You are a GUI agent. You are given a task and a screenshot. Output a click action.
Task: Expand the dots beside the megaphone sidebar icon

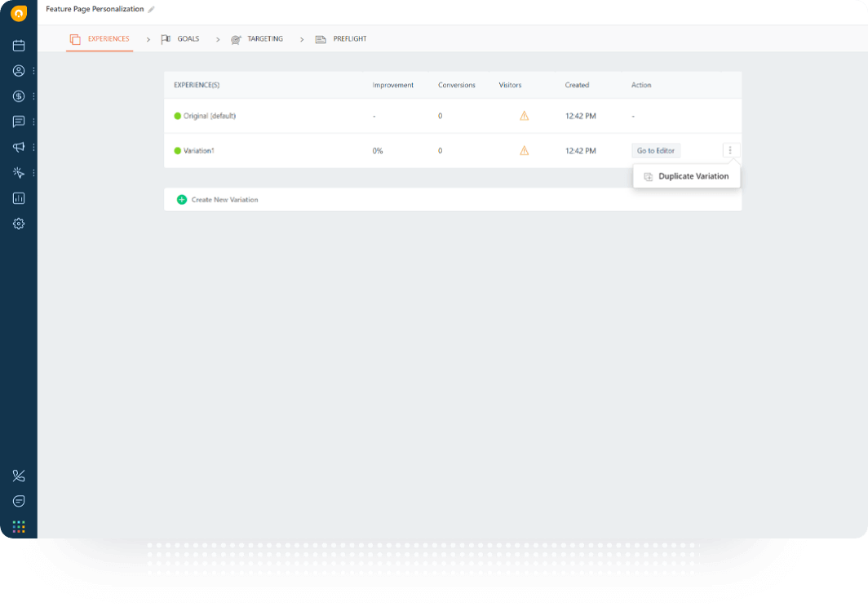click(x=33, y=147)
